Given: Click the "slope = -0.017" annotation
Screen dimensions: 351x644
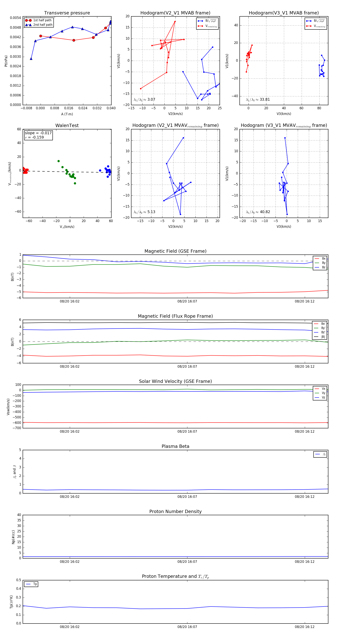Looking at the screenshot, I should pyautogui.click(x=38, y=133).
